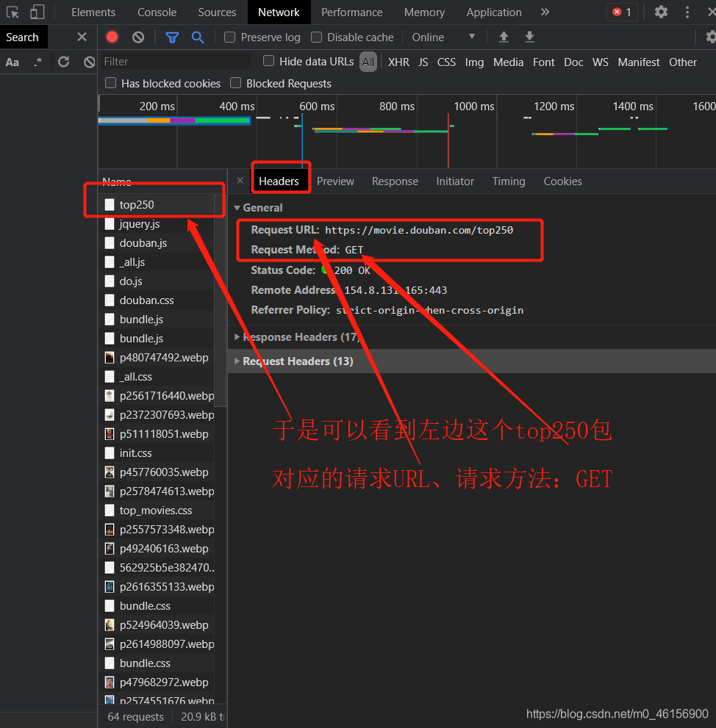Show more tabs with double chevron
This screenshot has height=728, width=716.
coord(545,12)
